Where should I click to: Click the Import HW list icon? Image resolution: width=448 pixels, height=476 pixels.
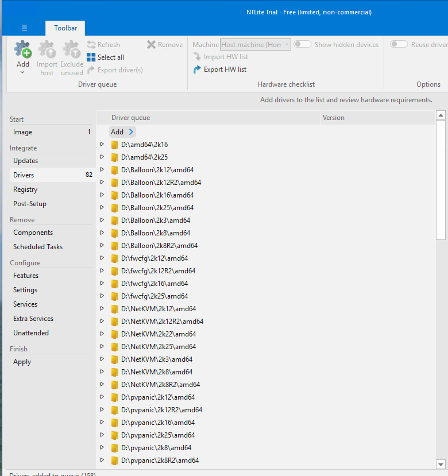(197, 57)
